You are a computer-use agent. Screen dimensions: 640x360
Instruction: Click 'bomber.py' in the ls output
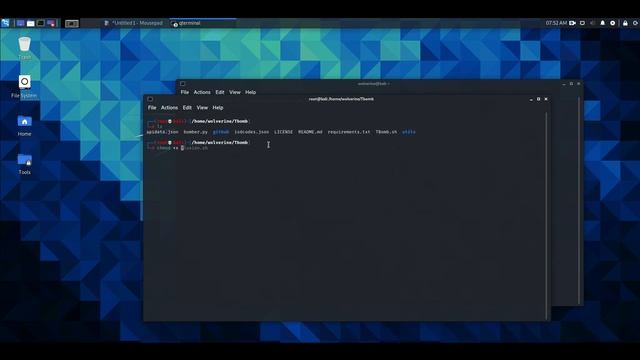pos(196,132)
